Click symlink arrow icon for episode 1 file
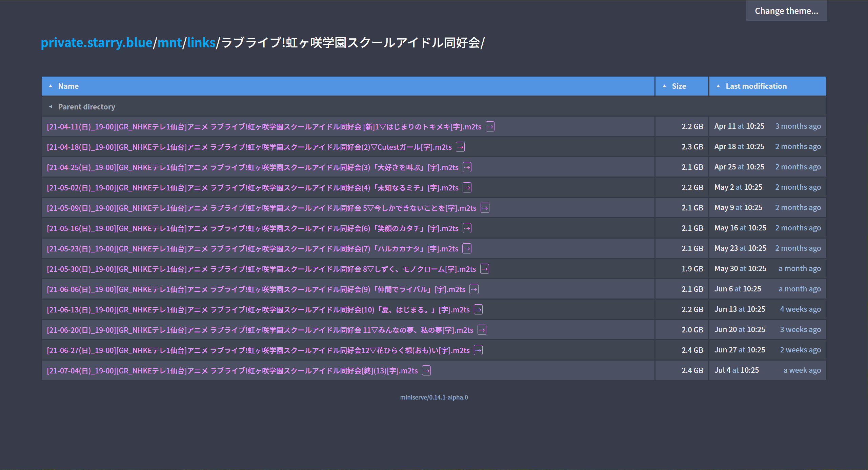 tap(490, 127)
